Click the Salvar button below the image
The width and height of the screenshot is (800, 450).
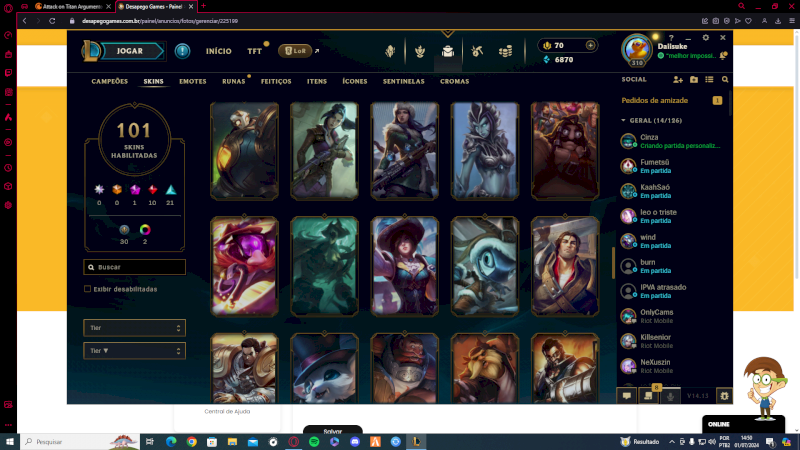coord(333,431)
